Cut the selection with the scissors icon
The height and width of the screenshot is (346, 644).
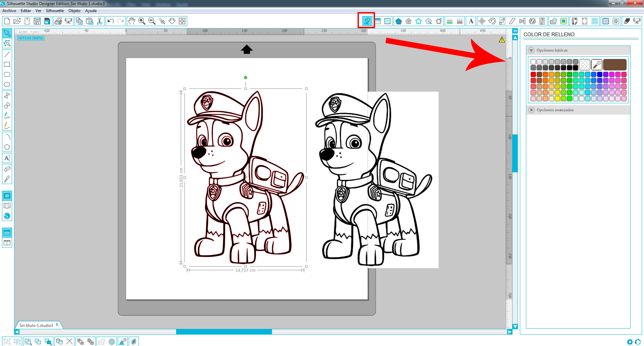pos(100,21)
